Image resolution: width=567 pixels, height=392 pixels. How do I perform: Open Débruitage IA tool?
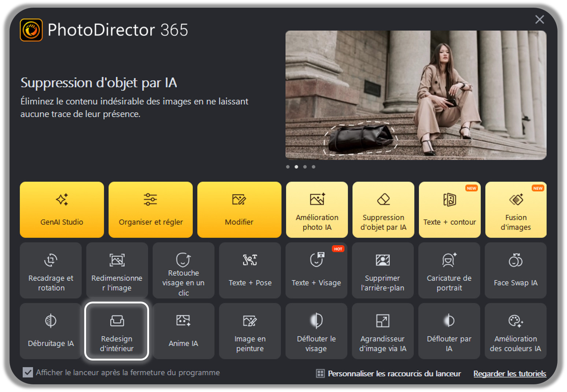tap(51, 331)
